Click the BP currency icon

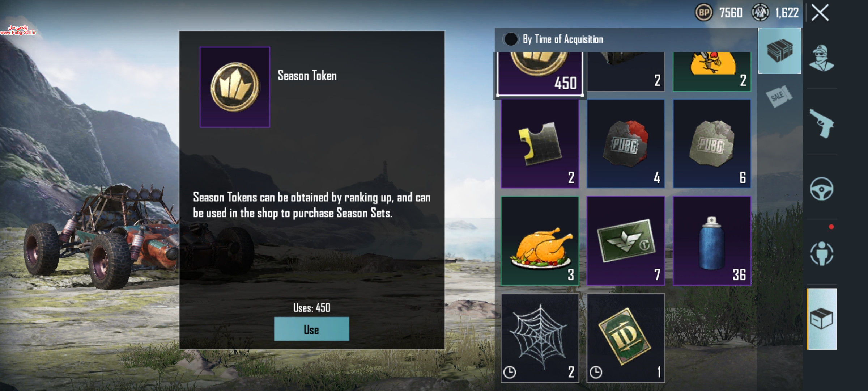pyautogui.click(x=704, y=13)
